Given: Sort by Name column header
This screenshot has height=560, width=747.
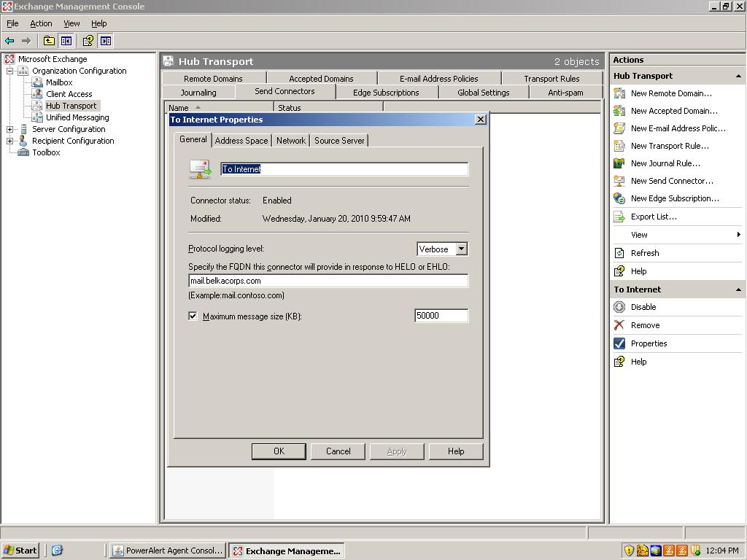Looking at the screenshot, I should (219, 108).
